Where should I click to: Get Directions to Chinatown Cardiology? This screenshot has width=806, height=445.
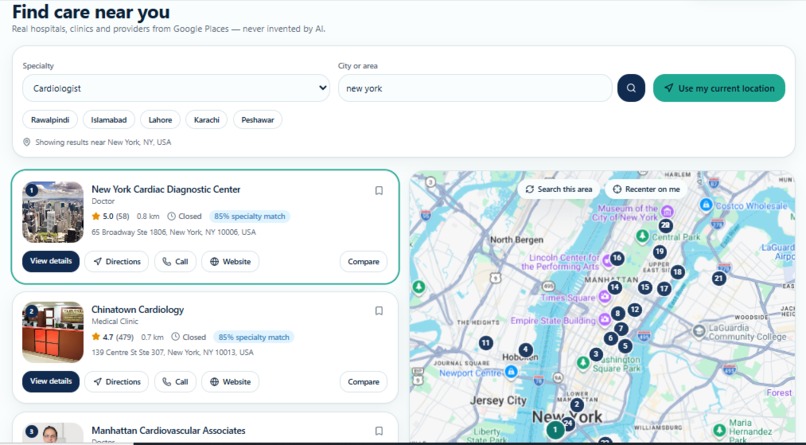[x=117, y=382]
